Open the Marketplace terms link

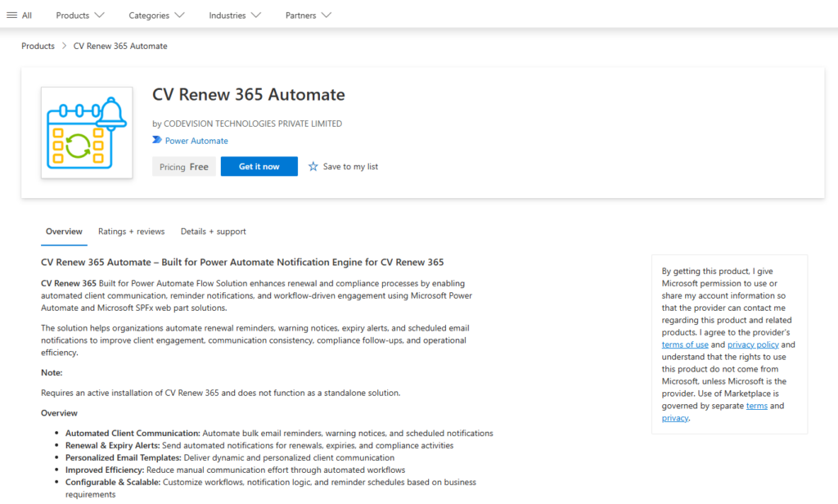757,406
